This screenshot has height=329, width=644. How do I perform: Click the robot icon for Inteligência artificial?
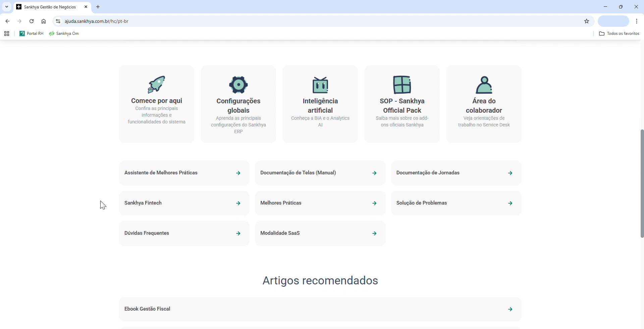click(x=320, y=85)
